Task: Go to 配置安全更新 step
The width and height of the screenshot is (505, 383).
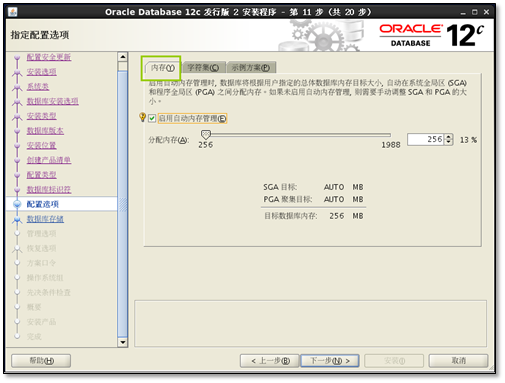Action: (x=49, y=57)
